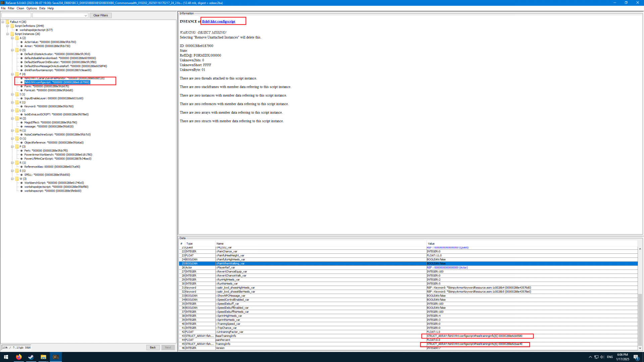This screenshot has height=362, width=644.
Task: Click the Script Instances folder icon
Action: pos(12,34)
